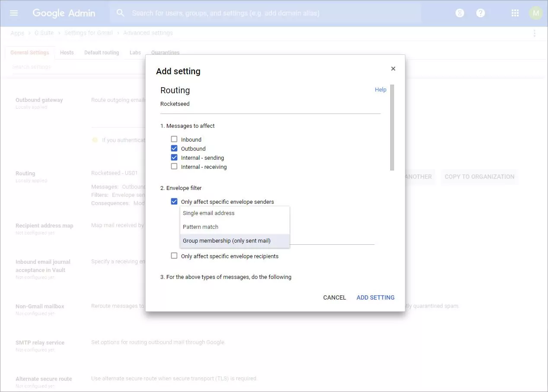Focus the top search bar field
548x392 pixels.
pyautogui.click(x=265, y=13)
